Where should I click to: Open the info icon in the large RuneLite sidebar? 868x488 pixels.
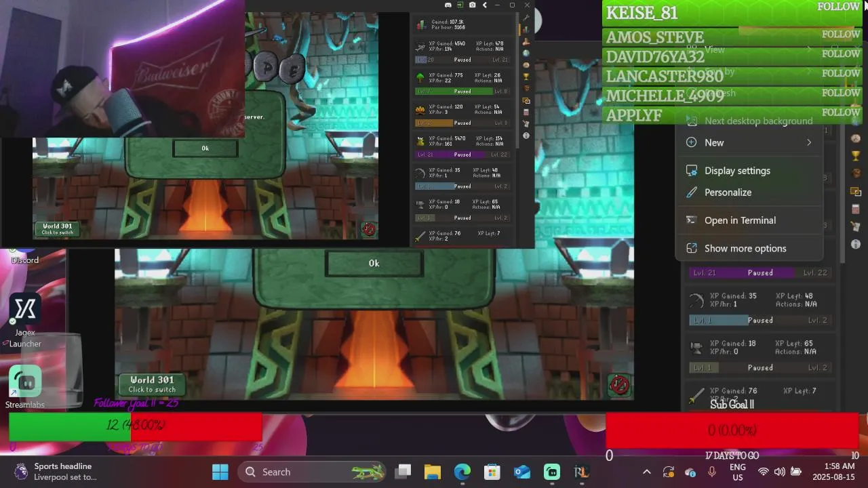pyautogui.click(x=856, y=244)
